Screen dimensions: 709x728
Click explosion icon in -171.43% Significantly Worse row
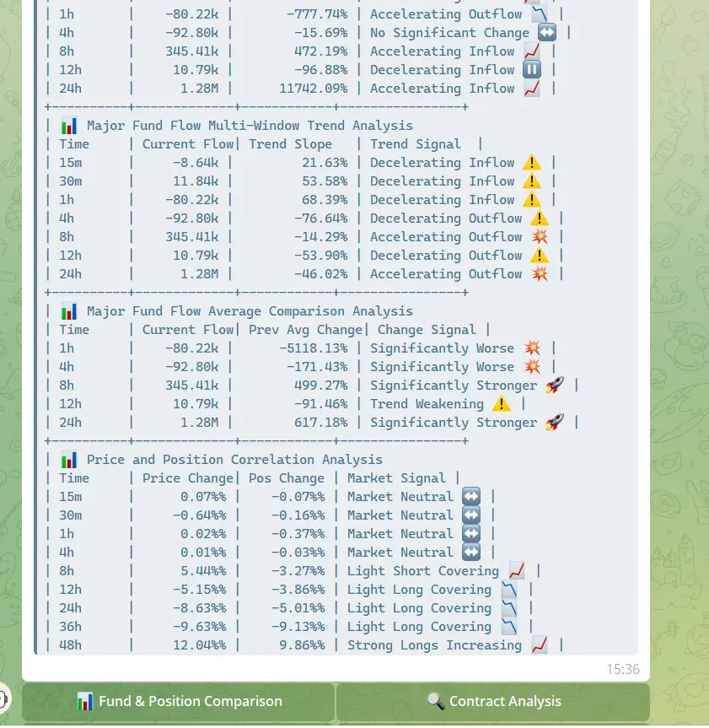pyautogui.click(x=532, y=367)
